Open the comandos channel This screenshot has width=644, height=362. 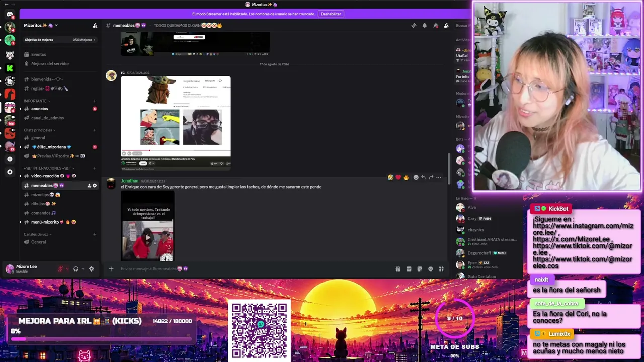point(60,213)
